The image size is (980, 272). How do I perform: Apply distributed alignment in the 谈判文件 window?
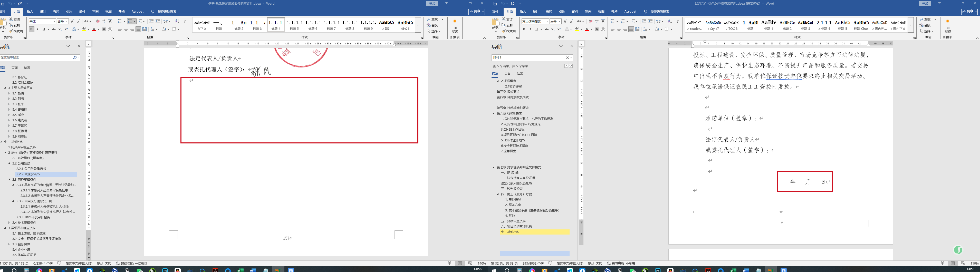(x=637, y=29)
